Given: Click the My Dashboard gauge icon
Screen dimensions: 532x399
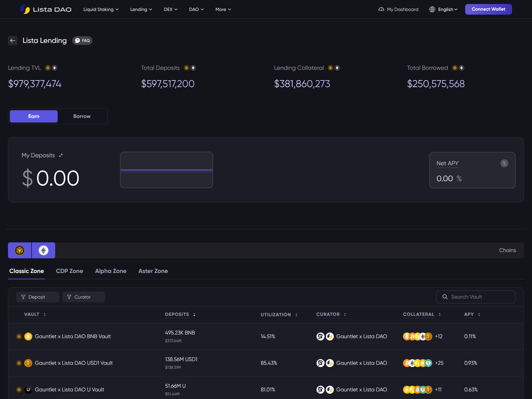Looking at the screenshot, I should [381, 9].
